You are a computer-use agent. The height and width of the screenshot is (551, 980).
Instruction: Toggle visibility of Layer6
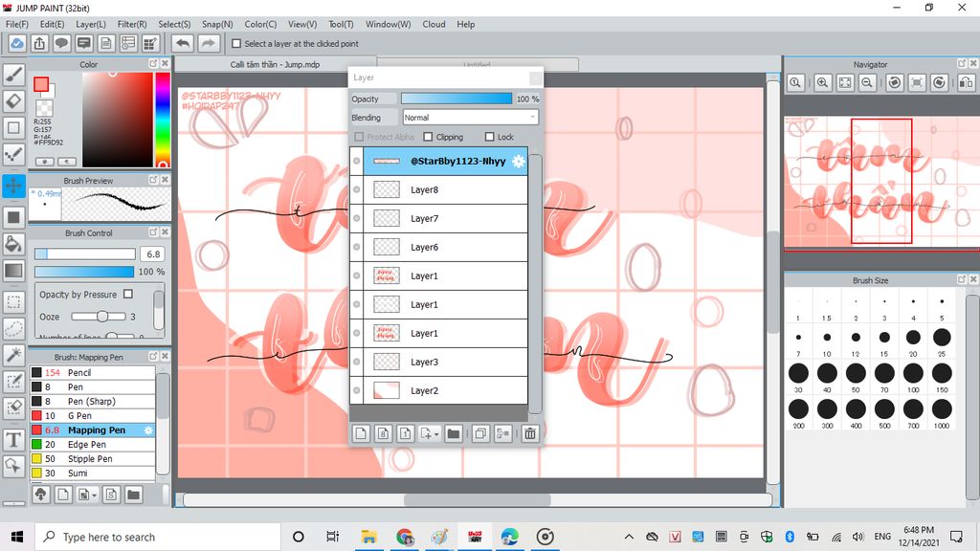[x=356, y=248]
